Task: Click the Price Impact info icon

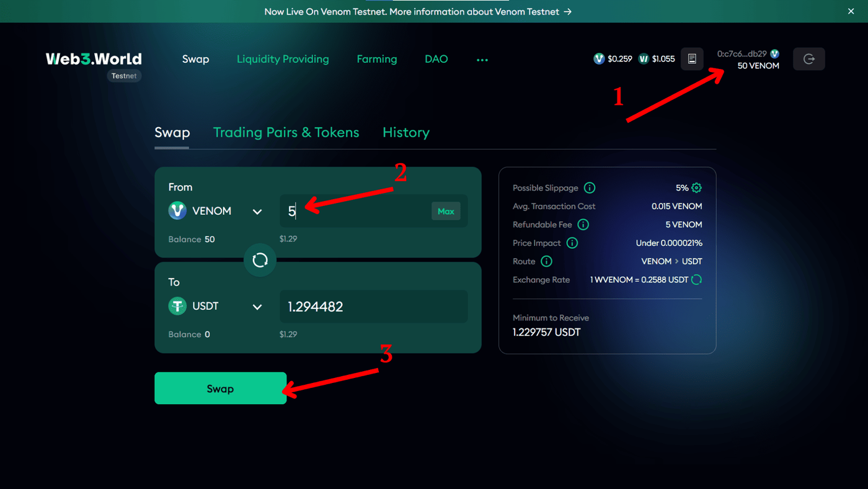Action: coord(572,243)
